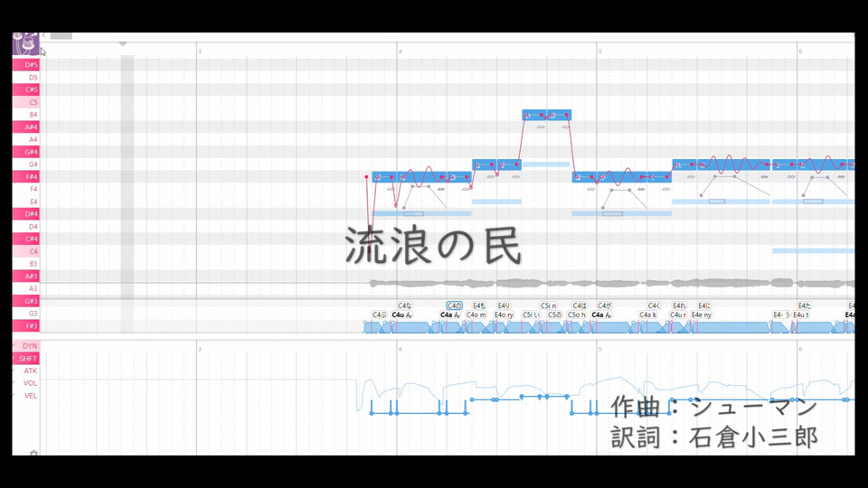Viewport: 868px width, 488px height.
Task: Click the C4 piano key
Action: tap(26, 251)
